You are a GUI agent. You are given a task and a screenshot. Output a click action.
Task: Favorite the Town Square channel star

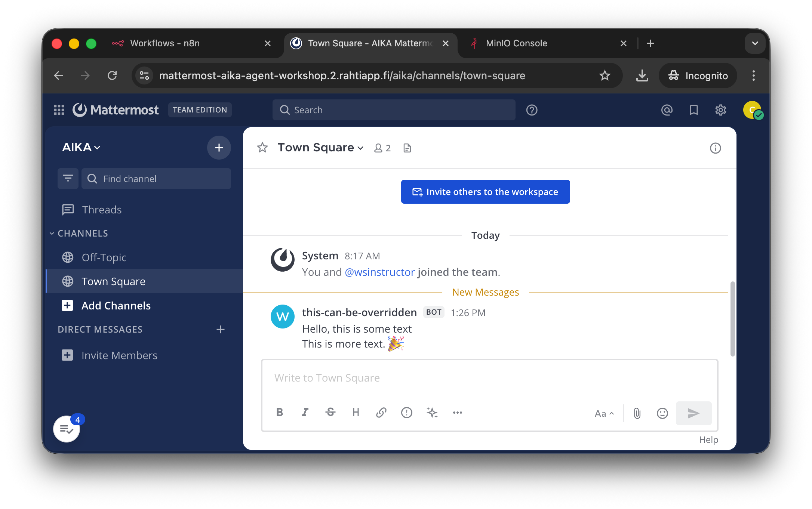pyautogui.click(x=262, y=148)
